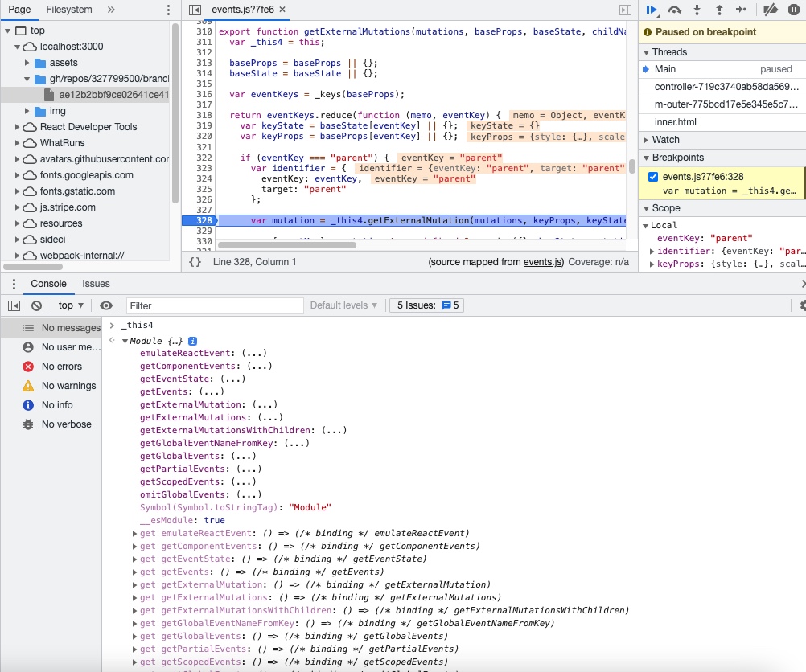Screen dimensions: 806x672
Task: Select the Console drawer tab
Action: coord(48,284)
